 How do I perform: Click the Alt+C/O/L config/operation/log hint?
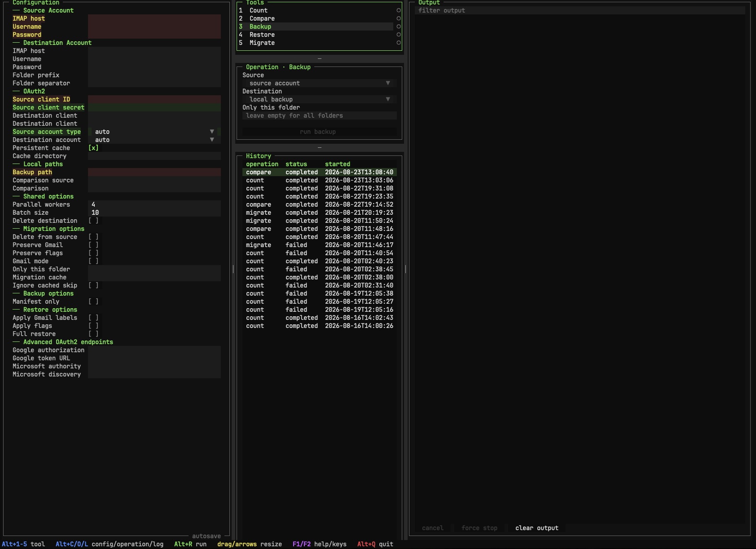(x=110, y=544)
